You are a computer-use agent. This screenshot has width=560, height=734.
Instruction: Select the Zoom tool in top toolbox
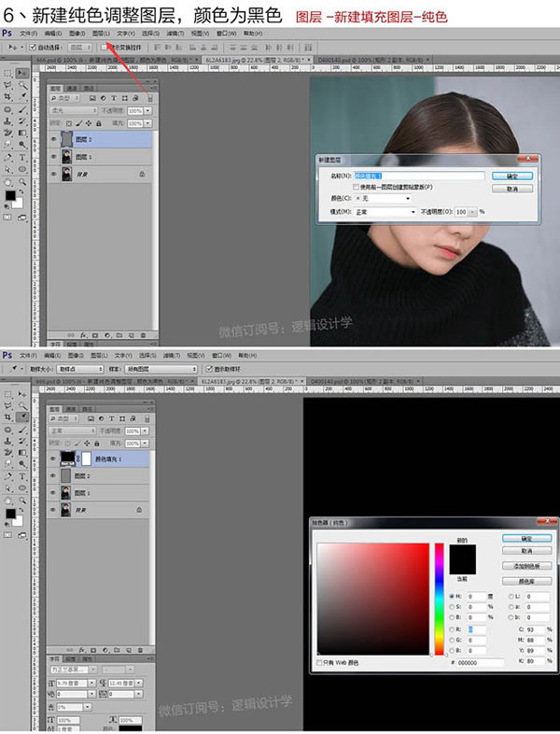[x=21, y=182]
